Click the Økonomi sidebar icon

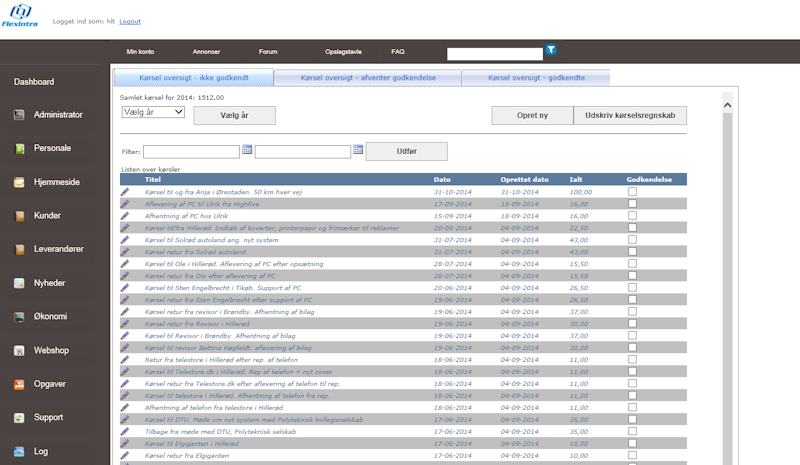coord(19,317)
